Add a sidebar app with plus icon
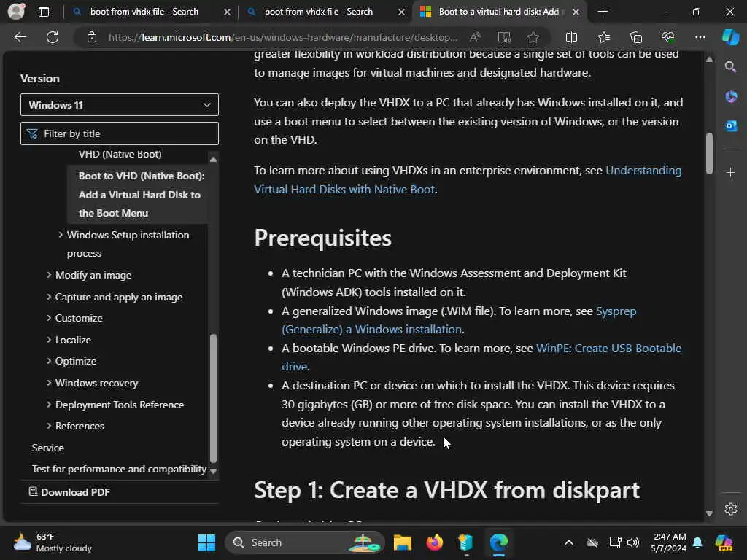Image resolution: width=747 pixels, height=560 pixels. (x=731, y=172)
